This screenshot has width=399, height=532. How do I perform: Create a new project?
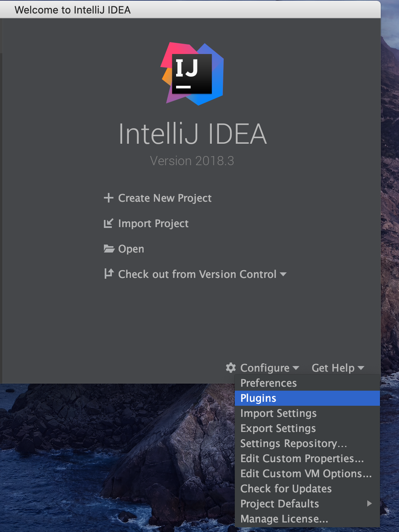click(x=165, y=198)
